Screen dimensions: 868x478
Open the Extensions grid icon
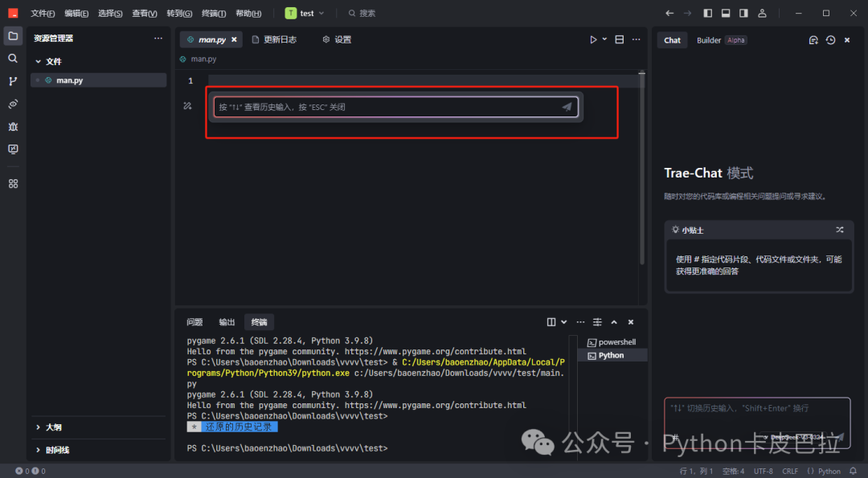coord(13,184)
